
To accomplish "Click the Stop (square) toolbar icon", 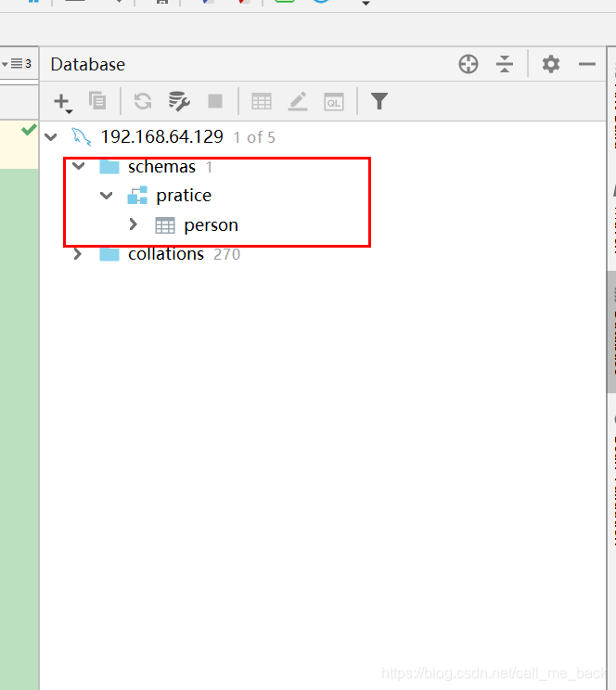I will coord(215,101).
